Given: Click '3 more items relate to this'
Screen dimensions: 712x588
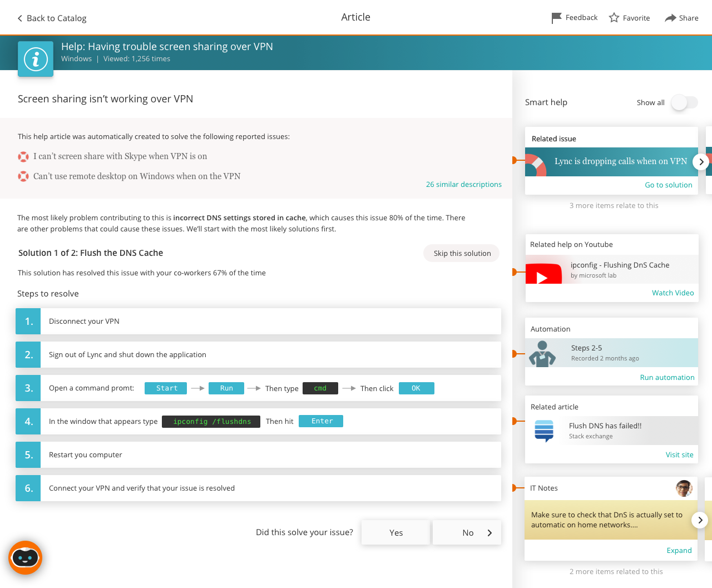Looking at the screenshot, I should point(614,206).
